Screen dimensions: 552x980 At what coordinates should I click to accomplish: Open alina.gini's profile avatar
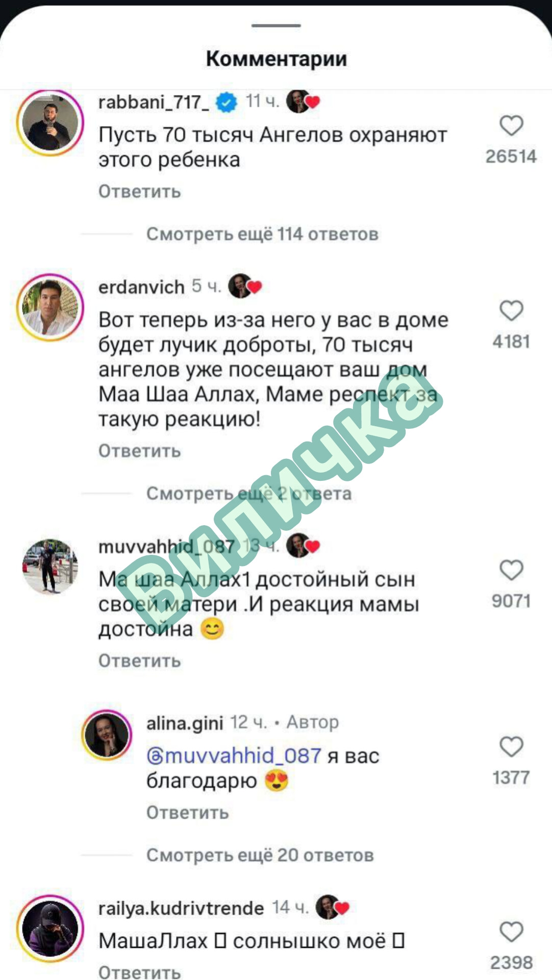click(107, 734)
